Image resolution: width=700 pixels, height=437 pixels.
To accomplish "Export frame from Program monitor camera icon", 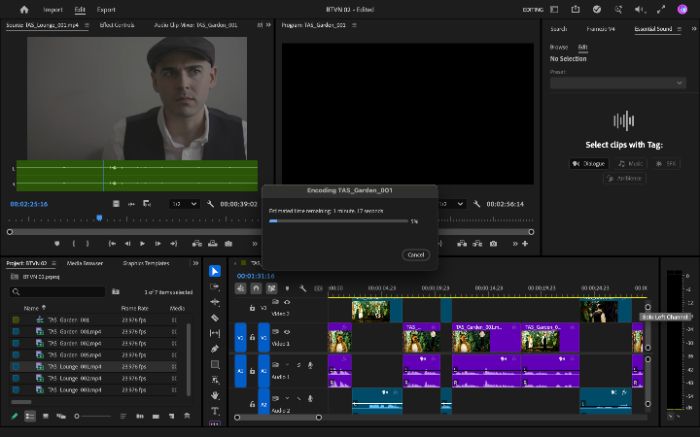I will click(x=493, y=244).
